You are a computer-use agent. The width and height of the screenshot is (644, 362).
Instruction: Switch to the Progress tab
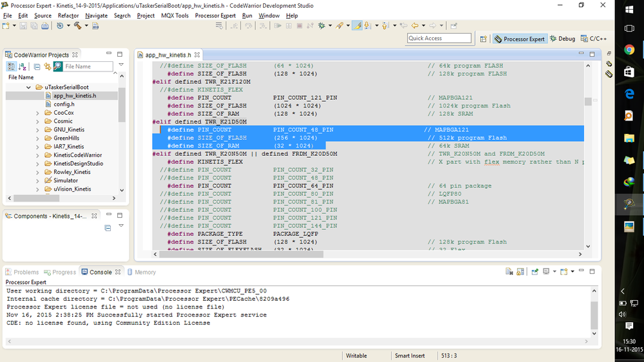tap(60, 272)
